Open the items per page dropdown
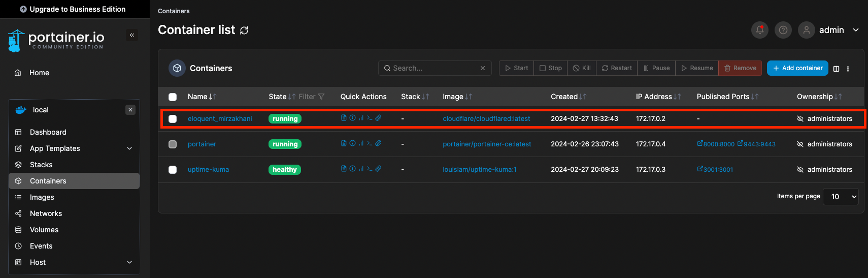868x278 pixels. (841, 197)
